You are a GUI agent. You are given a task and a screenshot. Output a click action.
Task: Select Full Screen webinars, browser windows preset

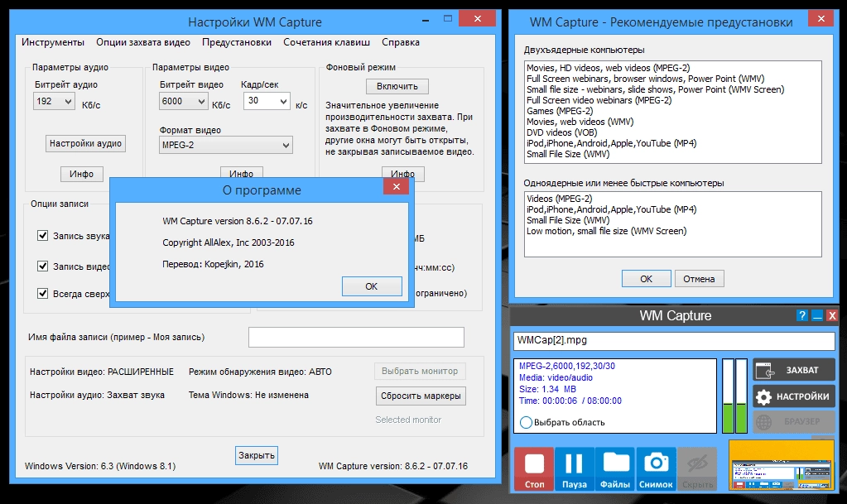pyautogui.click(x=646, y=79)
